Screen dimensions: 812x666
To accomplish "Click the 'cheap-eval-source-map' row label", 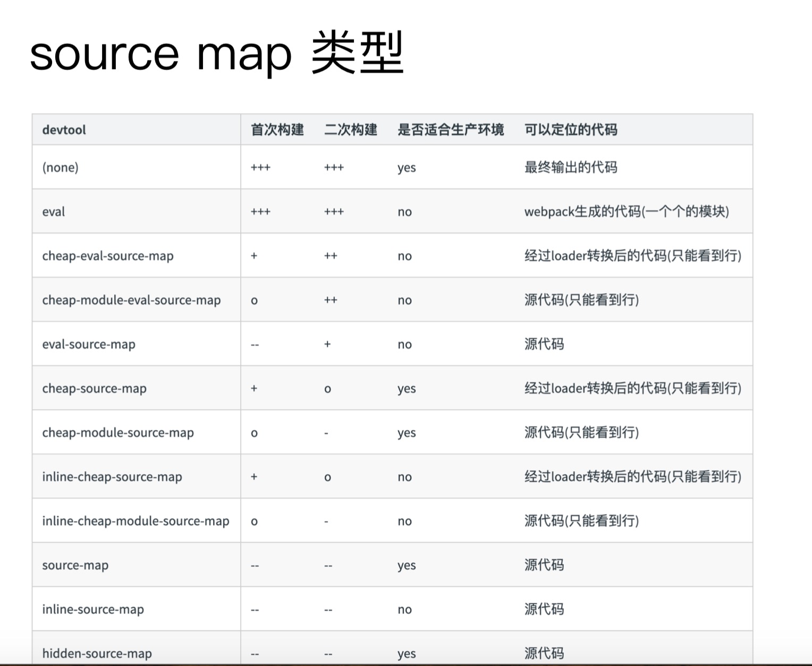I will click(x=108, y=255).
